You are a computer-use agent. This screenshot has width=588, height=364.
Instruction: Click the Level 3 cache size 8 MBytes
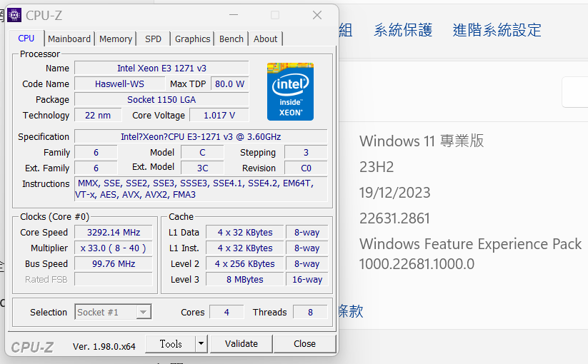[x=245, y=280]
